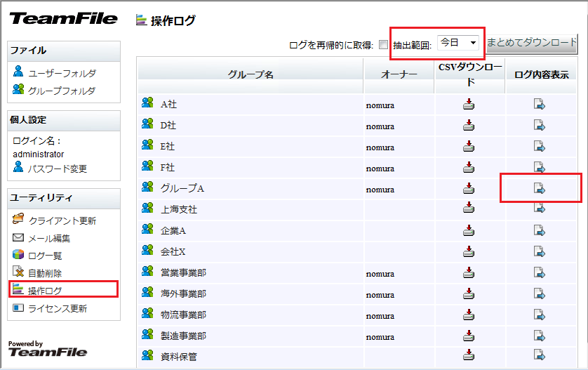588x370 pixels.
Task: Click the グループ名 column header
Action: tap(250, 75)
